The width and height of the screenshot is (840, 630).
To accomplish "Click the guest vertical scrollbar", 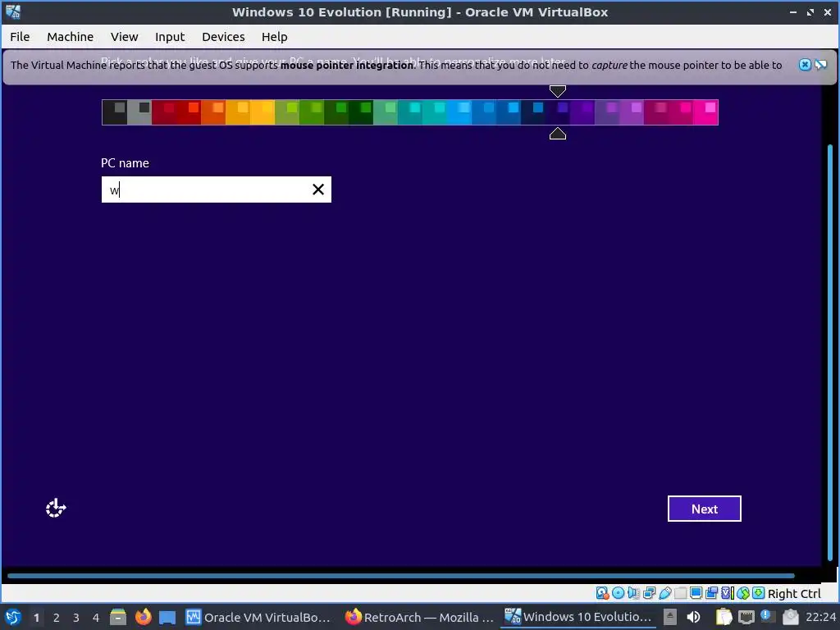I will tap(831, 354).
